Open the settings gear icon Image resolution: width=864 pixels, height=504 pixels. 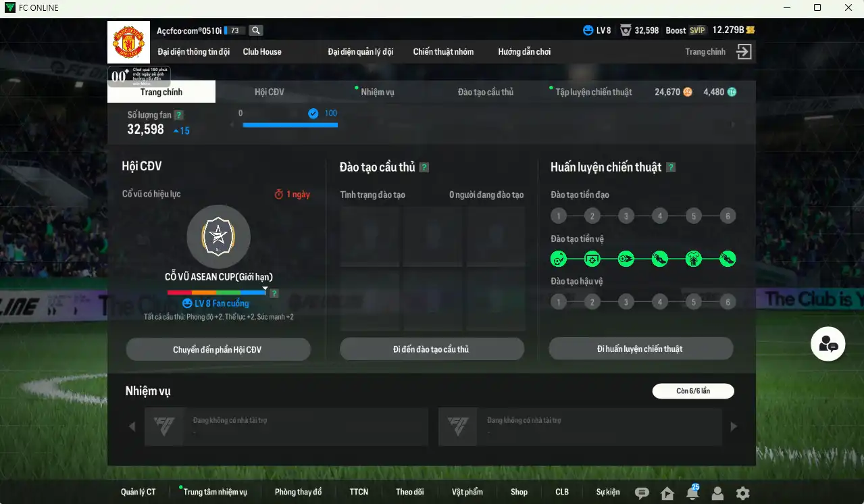tap(742, 493)
